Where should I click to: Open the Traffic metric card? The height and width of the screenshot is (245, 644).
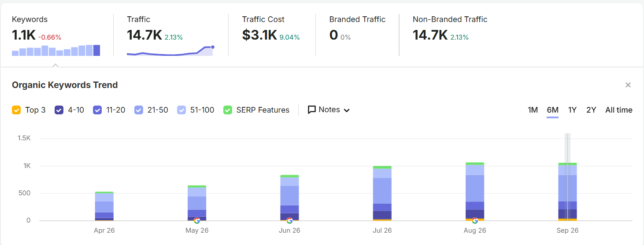(171, 35)
